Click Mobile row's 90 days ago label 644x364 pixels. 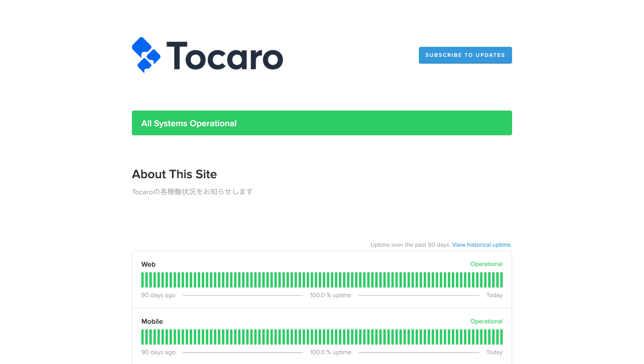[x=158, y=352]
